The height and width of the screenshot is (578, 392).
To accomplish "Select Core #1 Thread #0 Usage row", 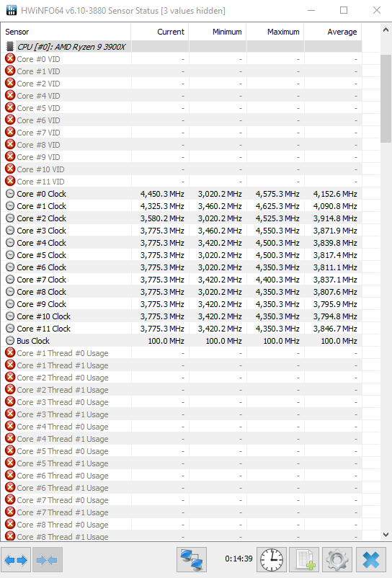I will pyautogui.click(x=181, y=353).
